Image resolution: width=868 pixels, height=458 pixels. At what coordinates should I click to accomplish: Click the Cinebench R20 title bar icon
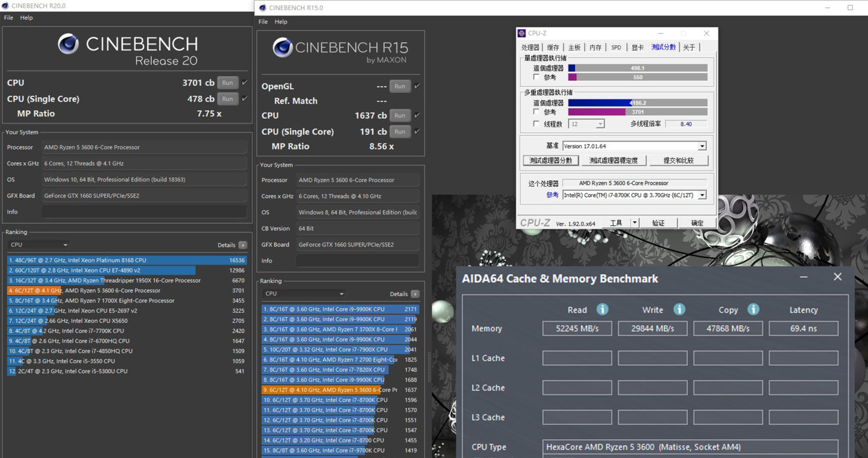[5, 5]
